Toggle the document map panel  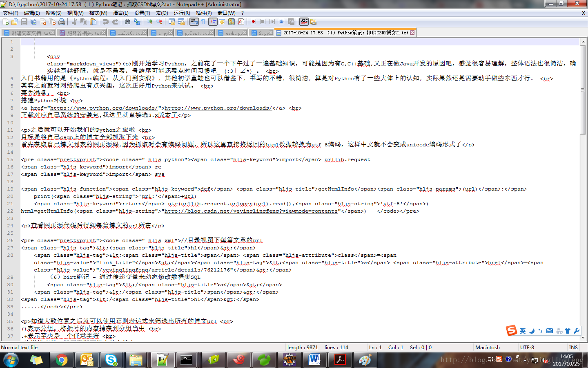(x=232, y=22)
